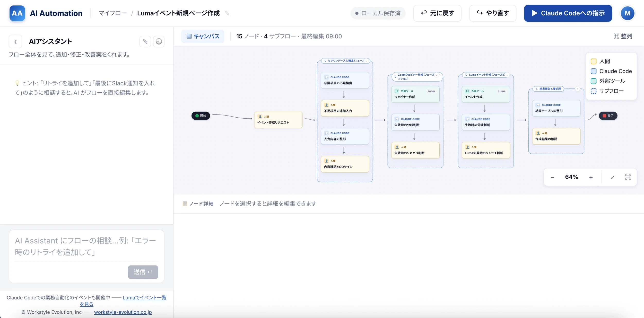Select the 失敗時の分岐判断 node in Zoom subflow

click(x=415, y=122)
